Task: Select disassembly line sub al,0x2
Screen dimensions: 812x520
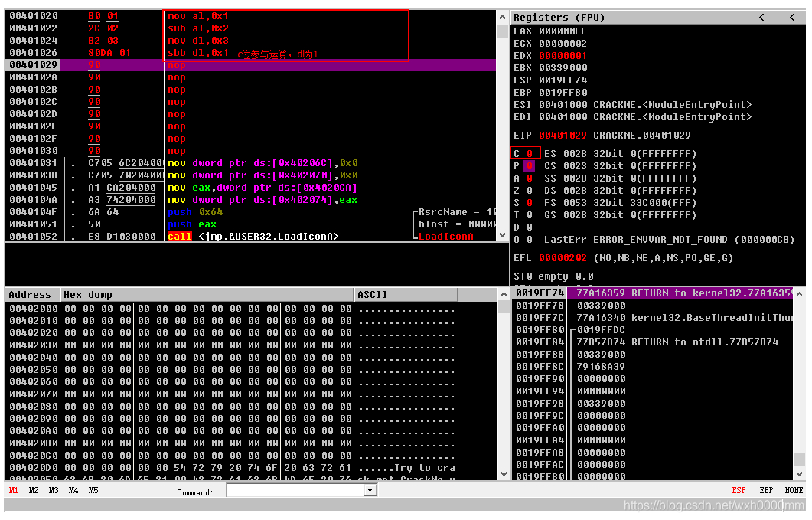Action: pos(197,28)
